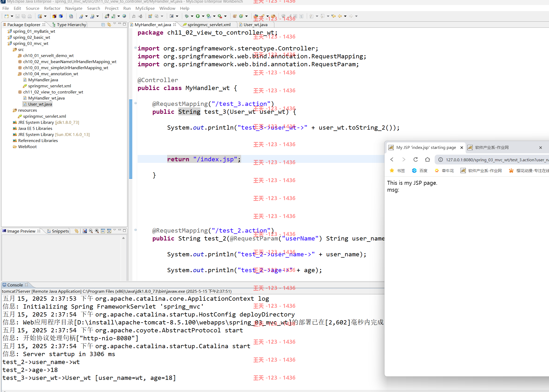549x392 pixels.
Task: Click Zoom In in Image Preview
Action: 97,231
